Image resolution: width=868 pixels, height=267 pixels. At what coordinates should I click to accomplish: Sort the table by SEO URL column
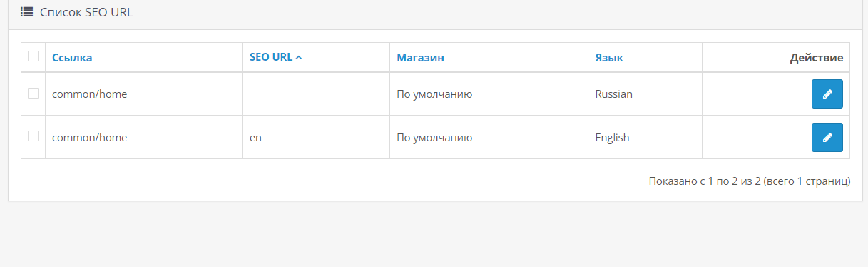pyautogui.click(x=271, y=57)
